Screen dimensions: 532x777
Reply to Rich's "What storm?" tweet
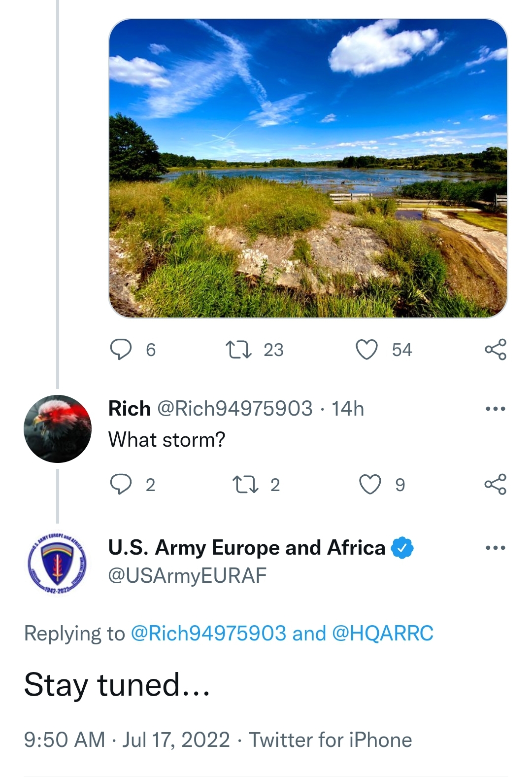pos(121,484)
